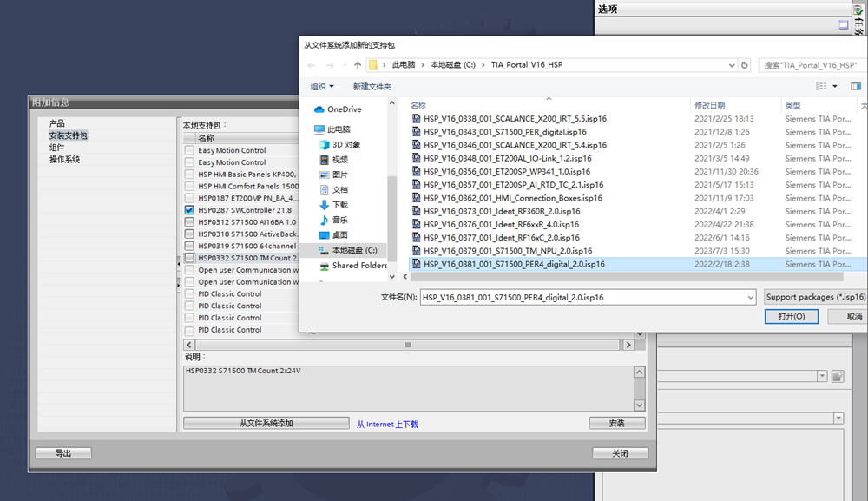The height and width of the screenshot is (501, 868).
Task: Expand 本地磁盘 (C:) breadcrumb chevron
Action: [483, 65]
